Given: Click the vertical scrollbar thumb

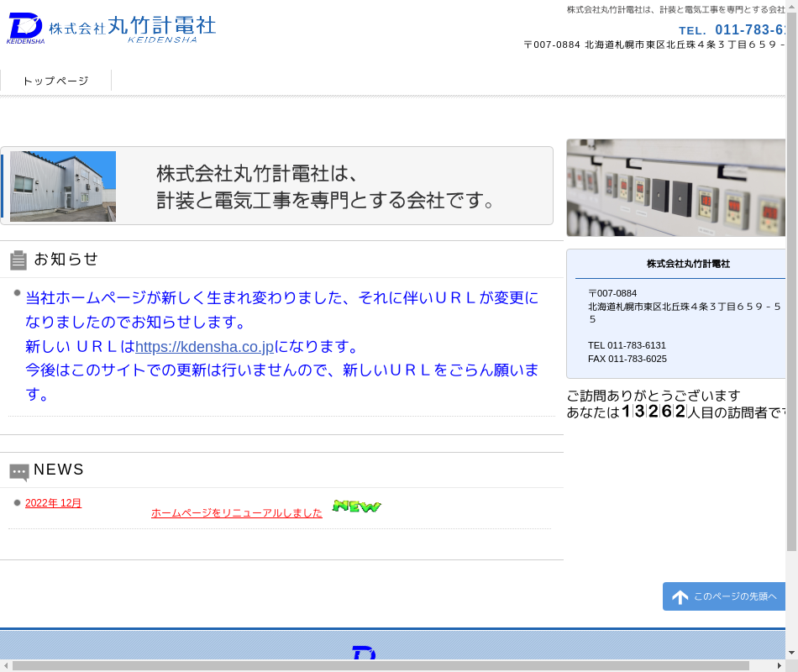Looking at the screenshot, I should click(x=791, y=281).
